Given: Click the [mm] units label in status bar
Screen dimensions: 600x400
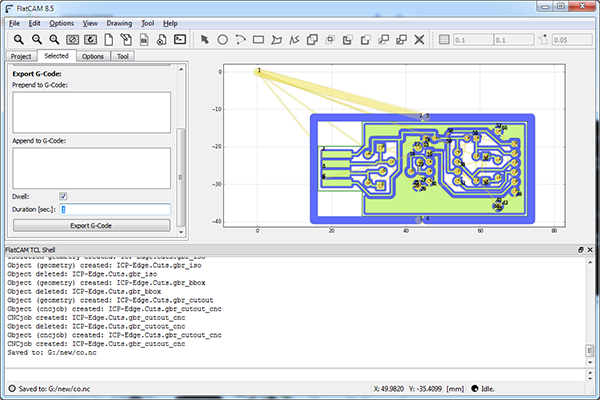Looking at the screenshot, I should click(x=455, y=389).
